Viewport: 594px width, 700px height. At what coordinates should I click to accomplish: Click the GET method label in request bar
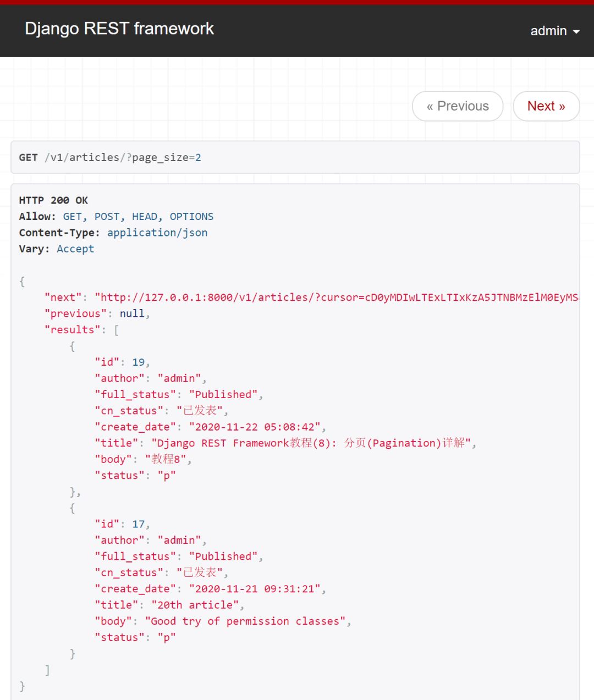point(27,157)
